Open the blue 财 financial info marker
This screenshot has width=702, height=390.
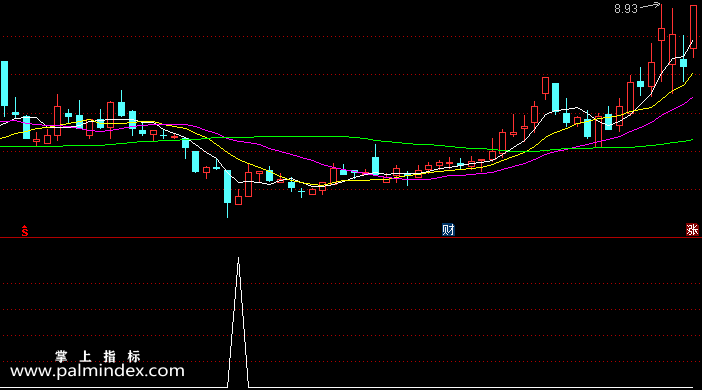tap(448, 230)
